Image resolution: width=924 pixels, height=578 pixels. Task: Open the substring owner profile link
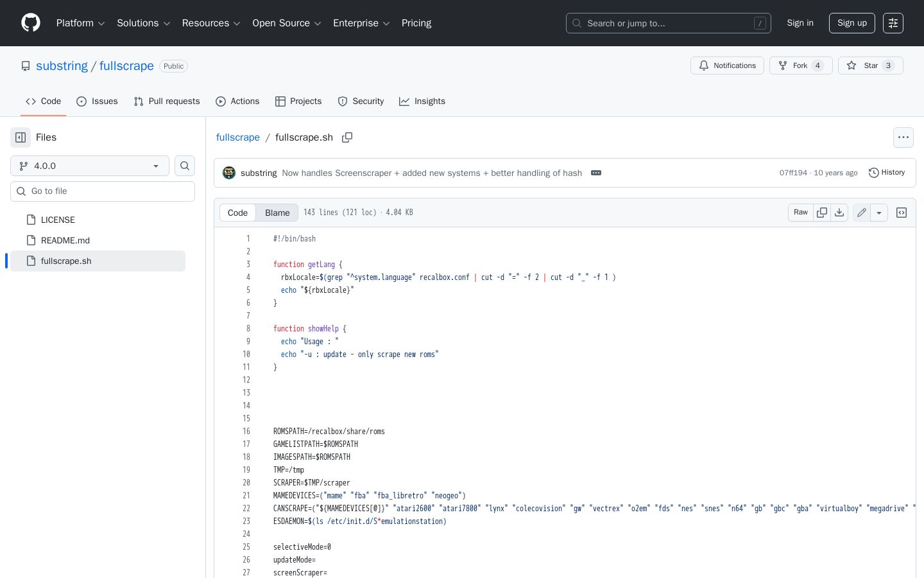(x=62, y=66)
